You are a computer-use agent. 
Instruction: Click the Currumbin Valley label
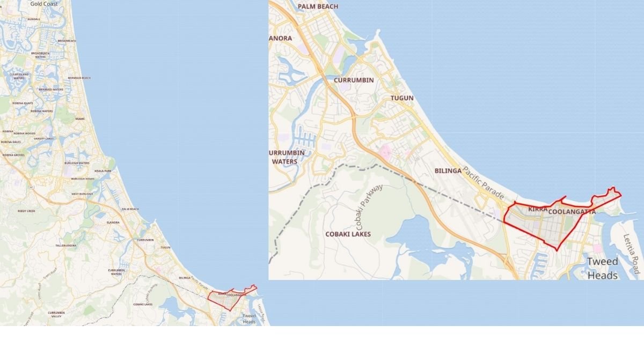pos(56,314)
